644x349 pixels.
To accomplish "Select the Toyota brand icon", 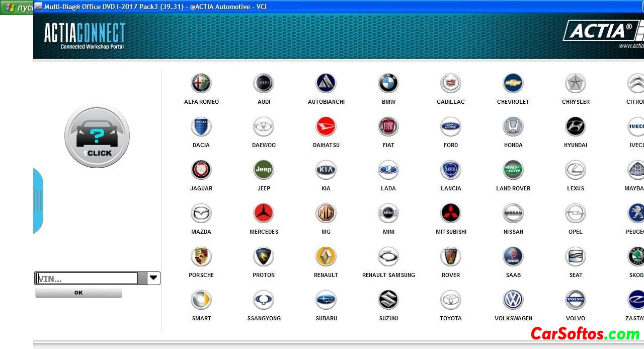I will coord(451,300).
